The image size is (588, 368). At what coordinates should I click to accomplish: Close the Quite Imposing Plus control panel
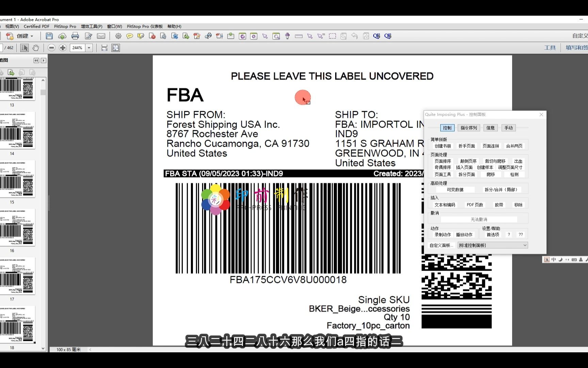[541, 114]
